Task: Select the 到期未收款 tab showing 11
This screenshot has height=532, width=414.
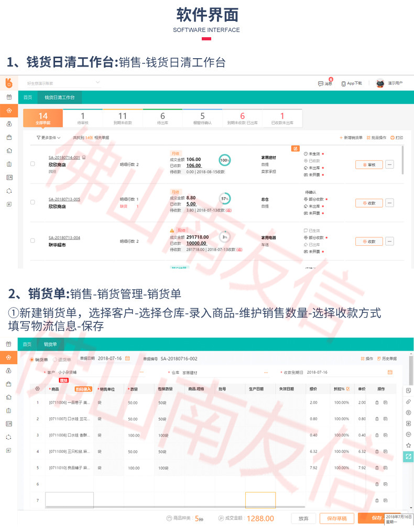Action: (x=123, y=118)
